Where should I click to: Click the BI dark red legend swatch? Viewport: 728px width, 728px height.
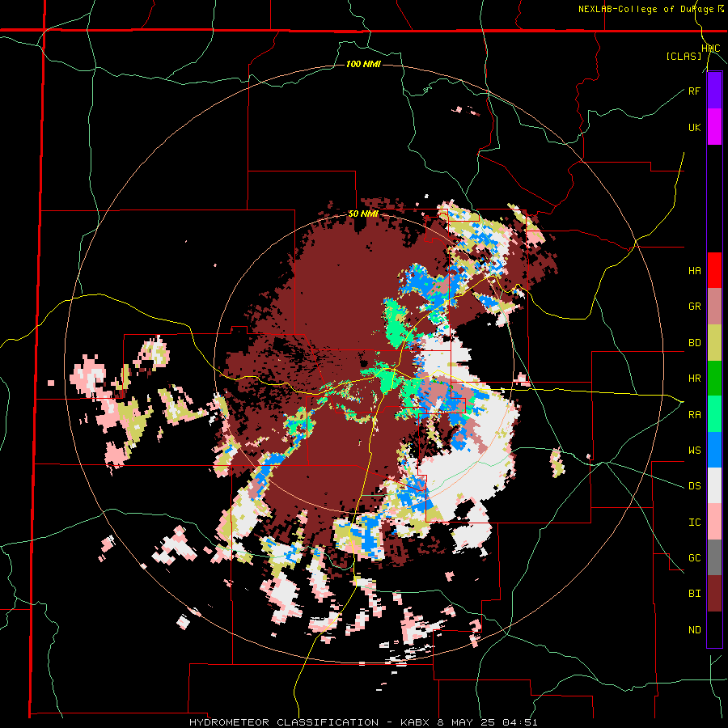coord(714,594)
